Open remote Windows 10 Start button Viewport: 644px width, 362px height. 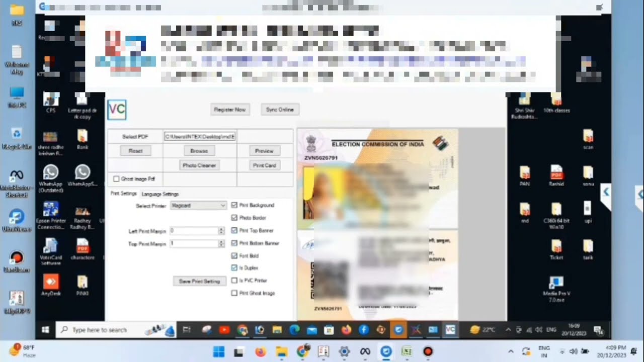coord(45,330)
